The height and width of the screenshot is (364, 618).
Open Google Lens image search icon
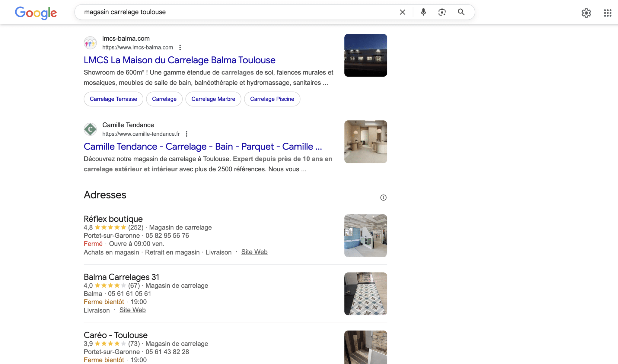coord(442,12)
